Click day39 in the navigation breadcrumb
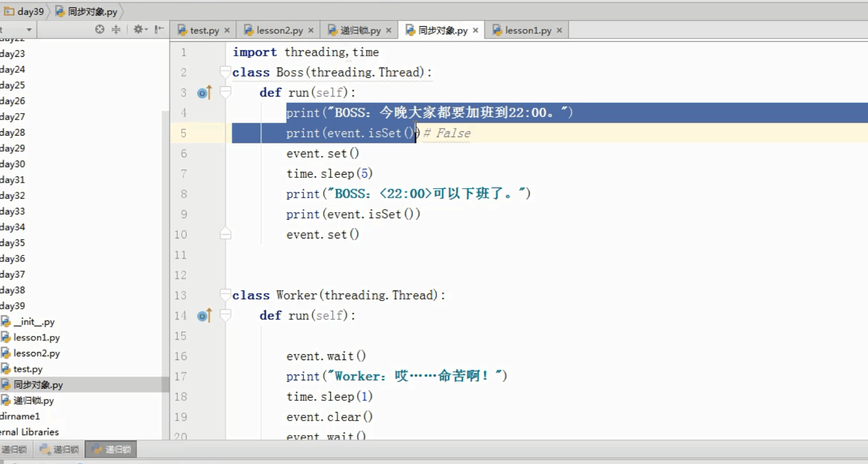The height and width of the screenshot is (464, 868). point(25,11)
